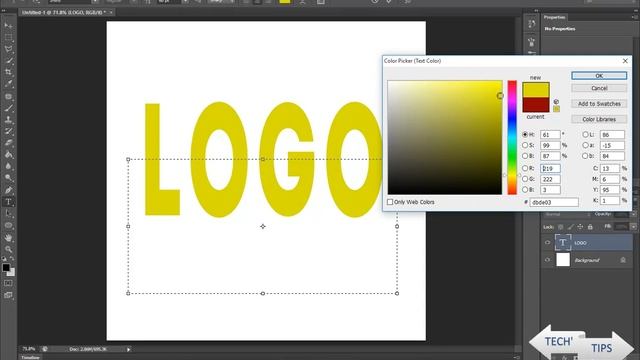Open the font family dropdown arrow
Image resolution: width=640 pixels, height=360 pixels.
[95, 2]
